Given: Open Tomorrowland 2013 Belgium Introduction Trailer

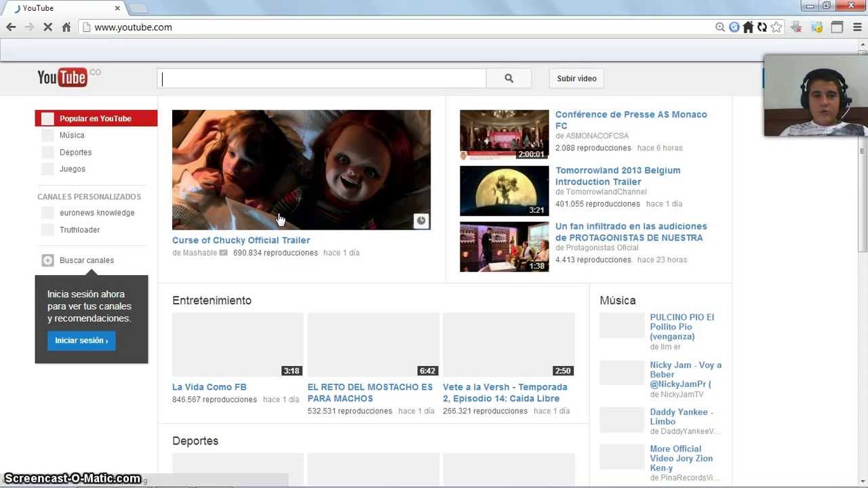Looking at the screenshot, I should (x=618, y=176).
